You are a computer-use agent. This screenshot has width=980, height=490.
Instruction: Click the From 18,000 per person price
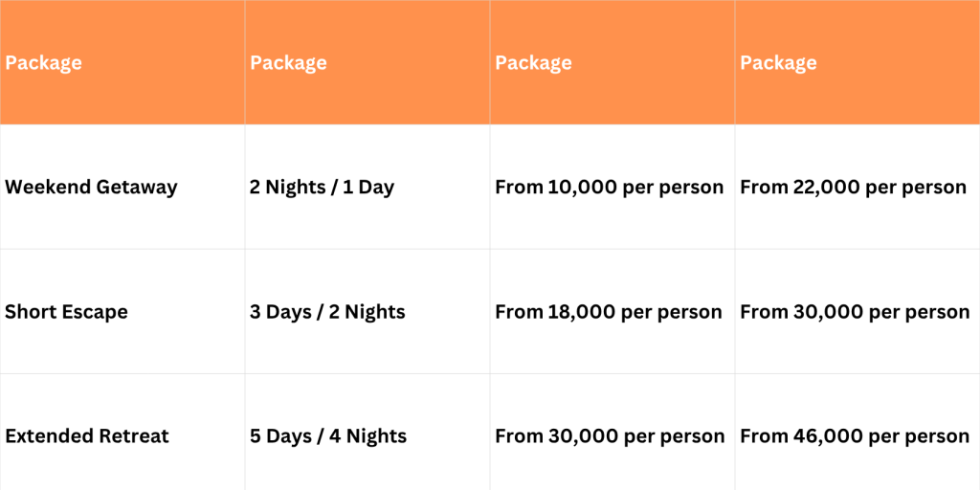tap(609, 312)
